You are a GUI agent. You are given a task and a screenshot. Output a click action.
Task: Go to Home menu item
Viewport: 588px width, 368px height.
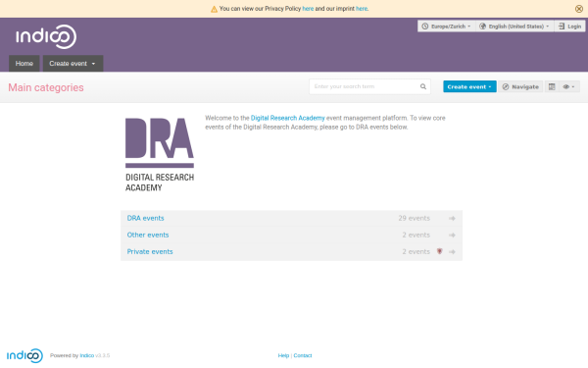24,64
